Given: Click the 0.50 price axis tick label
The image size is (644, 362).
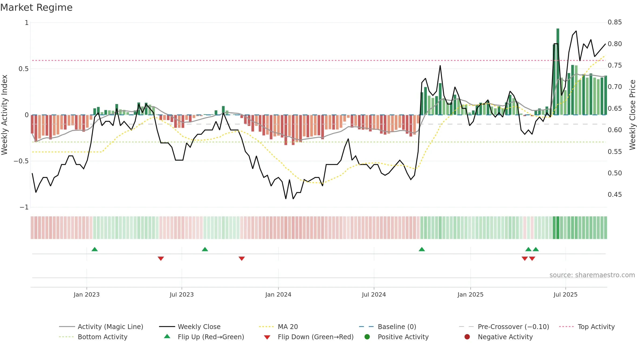Looking at the screenshot, I should (x=615, y=173).
